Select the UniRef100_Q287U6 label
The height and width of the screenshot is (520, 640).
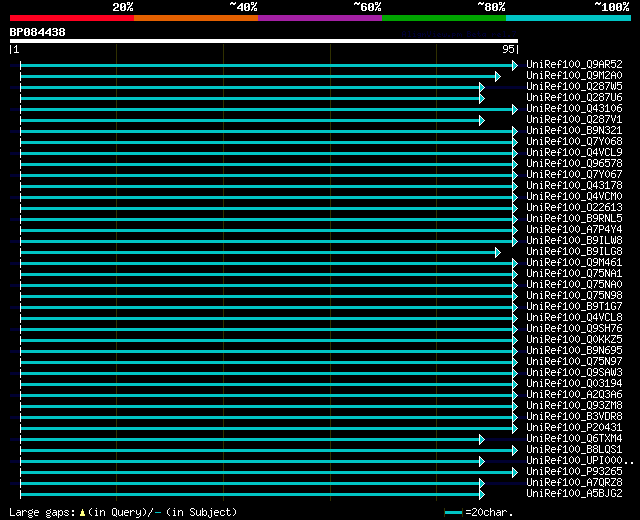[x=574, y=98]
